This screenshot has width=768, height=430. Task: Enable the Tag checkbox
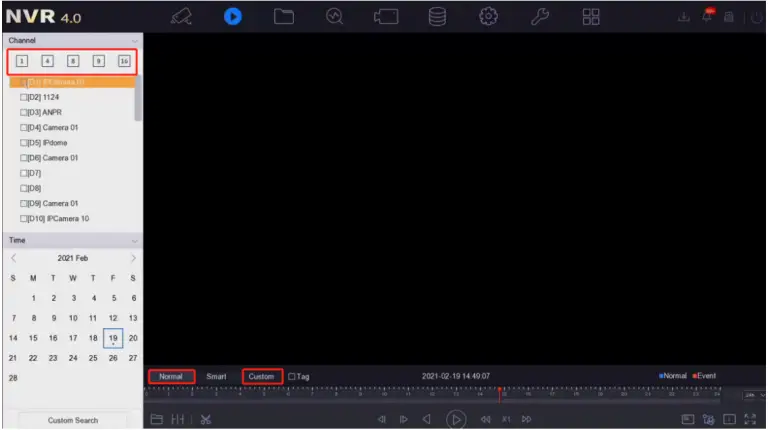point(292,377)
